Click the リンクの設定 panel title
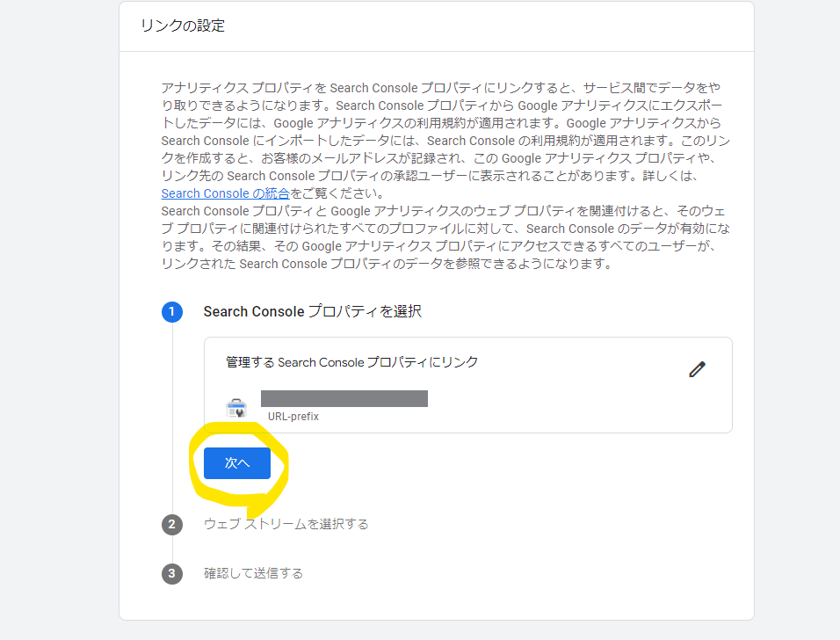The height and width of the screenshot is (640, 840). (x=183, y=25)
